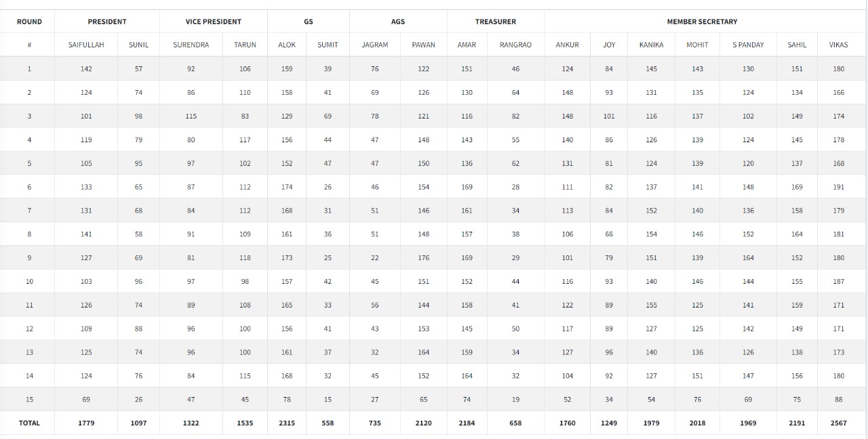The image size is (868, 439).
Task: Select VIKAS total value 2567
Action: 838,423
